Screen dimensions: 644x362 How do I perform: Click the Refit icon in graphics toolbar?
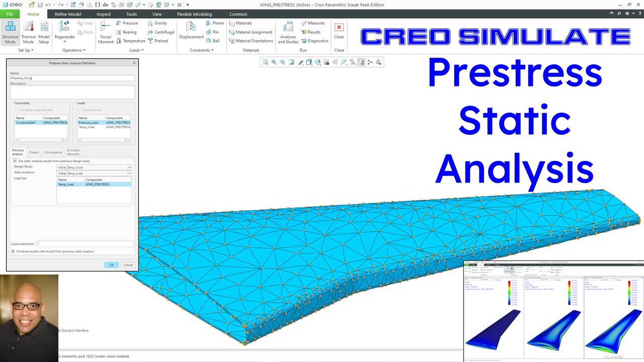[265, 62]
